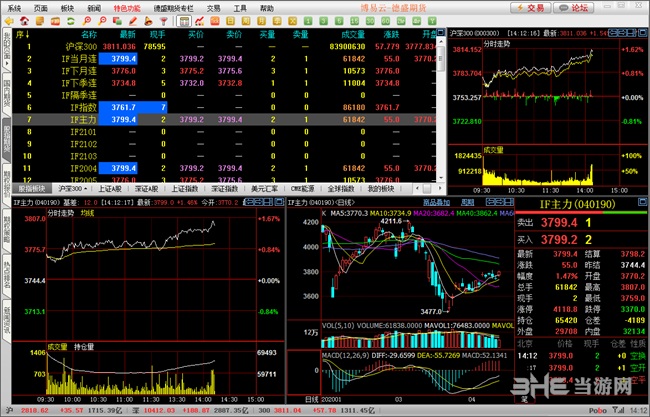The height and width of the screenshot is (417, 650).
Task: Click the 均线 label on intraday chart
Action: pyautogui.click(x=87, y=213)
